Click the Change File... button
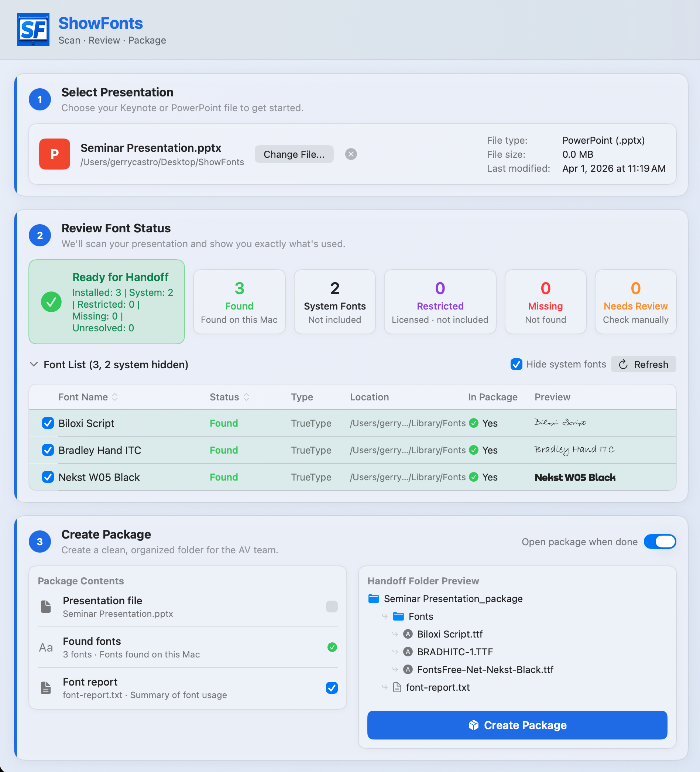Screen dimensions: 700x772 pyautogui.click(x=294, y=154)
